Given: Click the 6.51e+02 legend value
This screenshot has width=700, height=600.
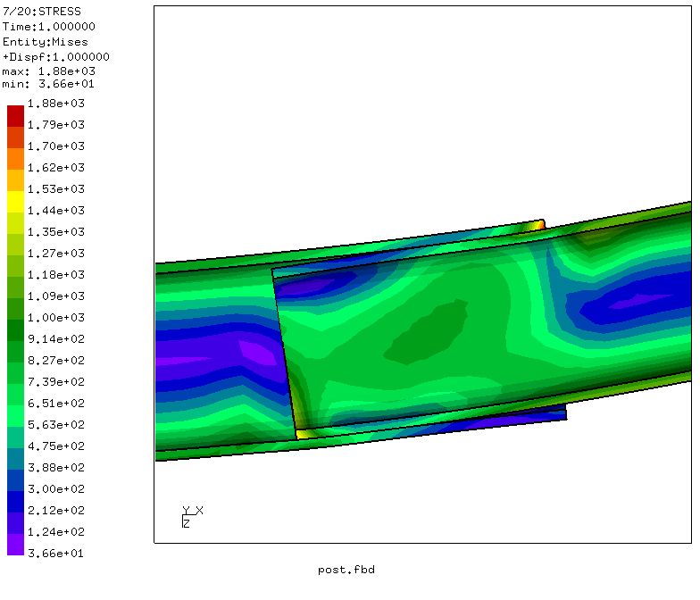Looking at the screenshot, I should (x=55, y=404).
